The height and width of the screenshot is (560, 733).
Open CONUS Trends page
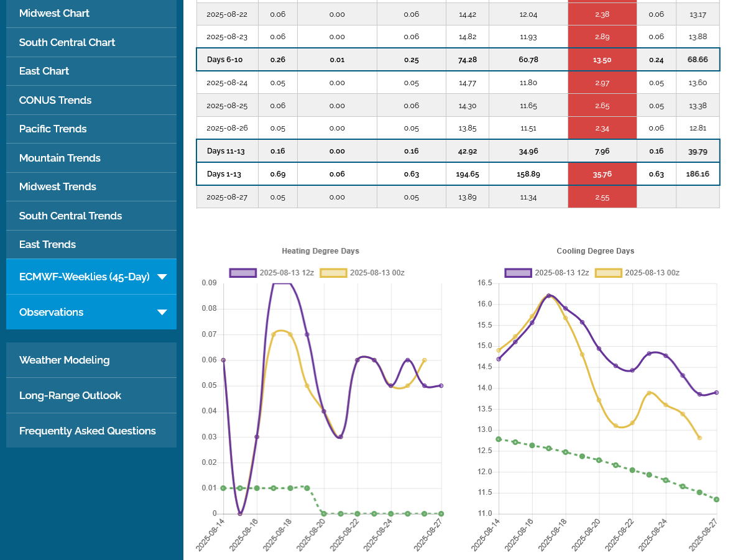[55, 100]
